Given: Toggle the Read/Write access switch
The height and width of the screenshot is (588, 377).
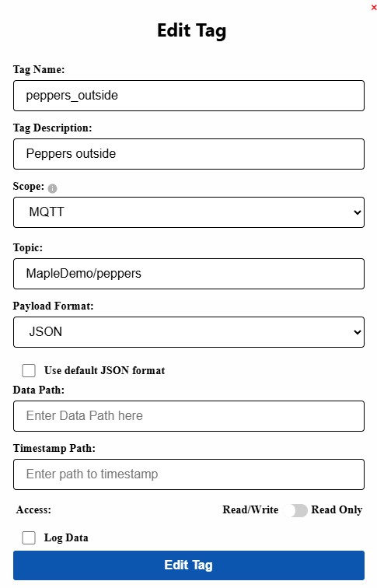Looking at the screenshot, I should (x=295, y=510).
